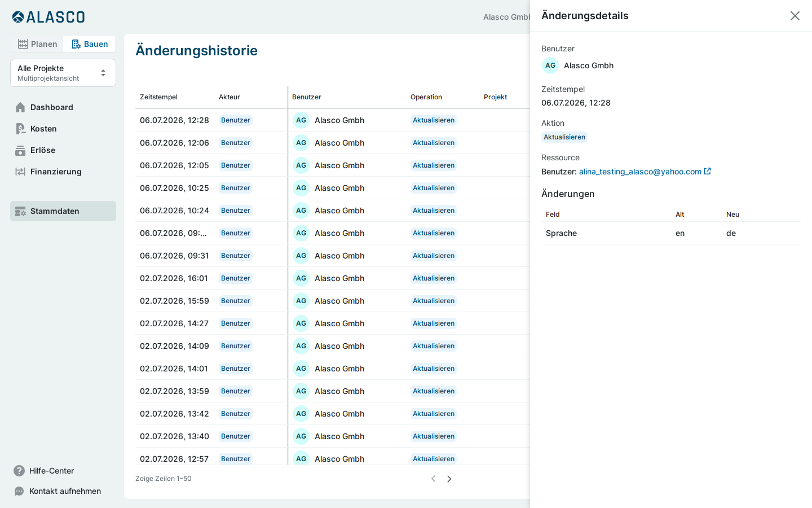Switch to the Bauen tab
Screen dimensions: 812x508
pyautogui.click(x=90, y=44)
